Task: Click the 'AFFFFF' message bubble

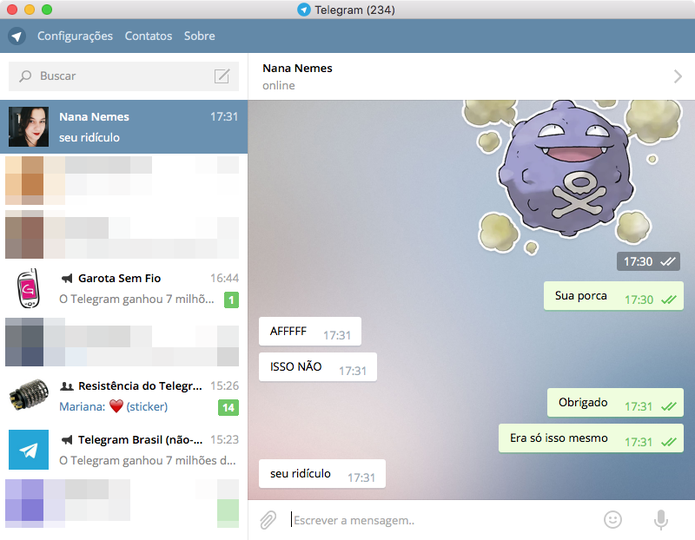Action: (x=310, y=332)
